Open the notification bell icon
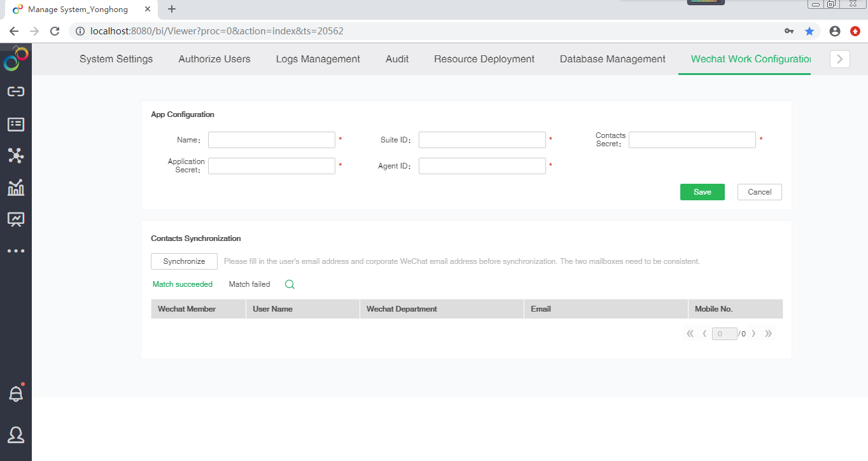 tap(16, 393)
